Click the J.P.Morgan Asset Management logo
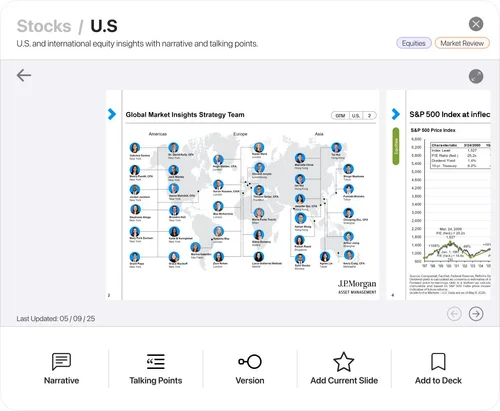This screenshot has height=411, width=500. pyautogui.click(x=357, y=287)
